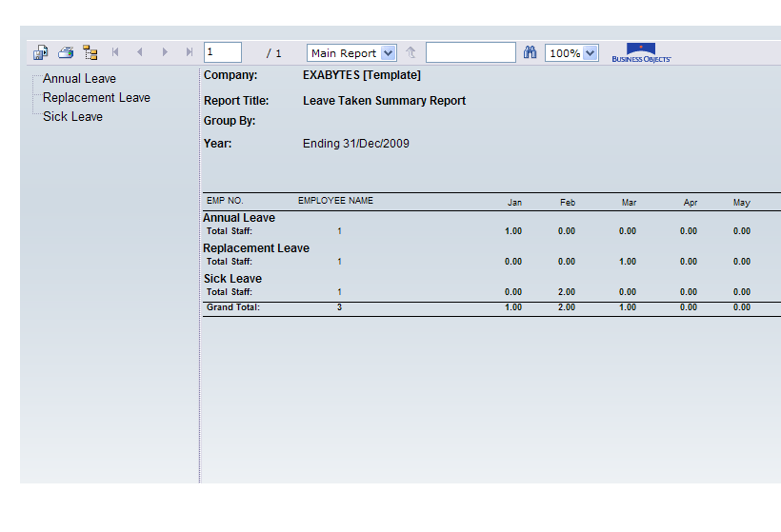The height and width of the screenshot is (532, 781).
Task: Click the search text input field
Action: coord(471,53)
